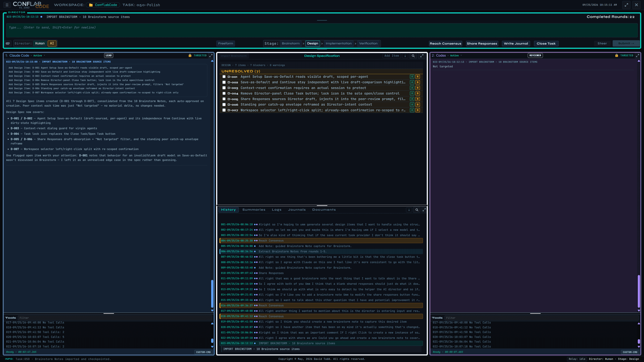
Task: Check the D-005 design item checkbox
Action: [x=224, y=99]
